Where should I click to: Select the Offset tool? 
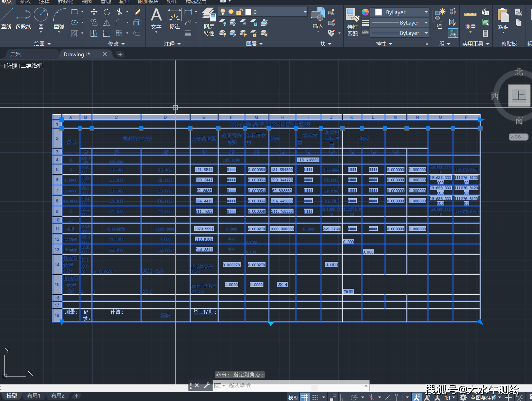click(x=137, y=33)
